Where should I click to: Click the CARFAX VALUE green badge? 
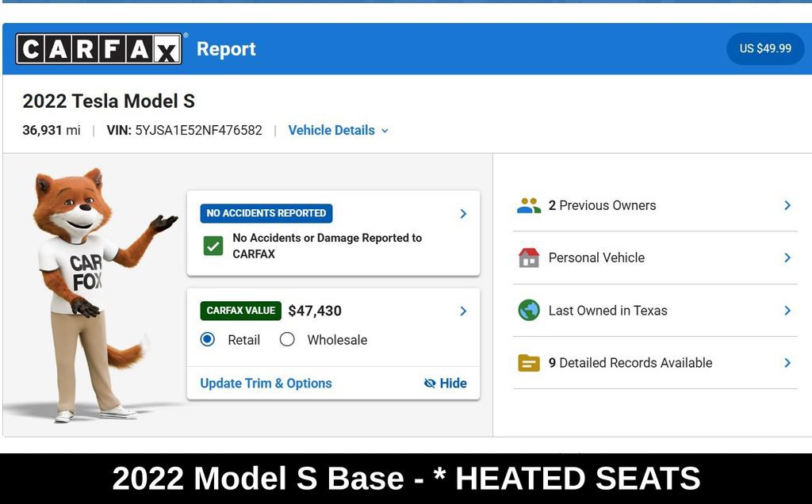(x=241, y=311)
